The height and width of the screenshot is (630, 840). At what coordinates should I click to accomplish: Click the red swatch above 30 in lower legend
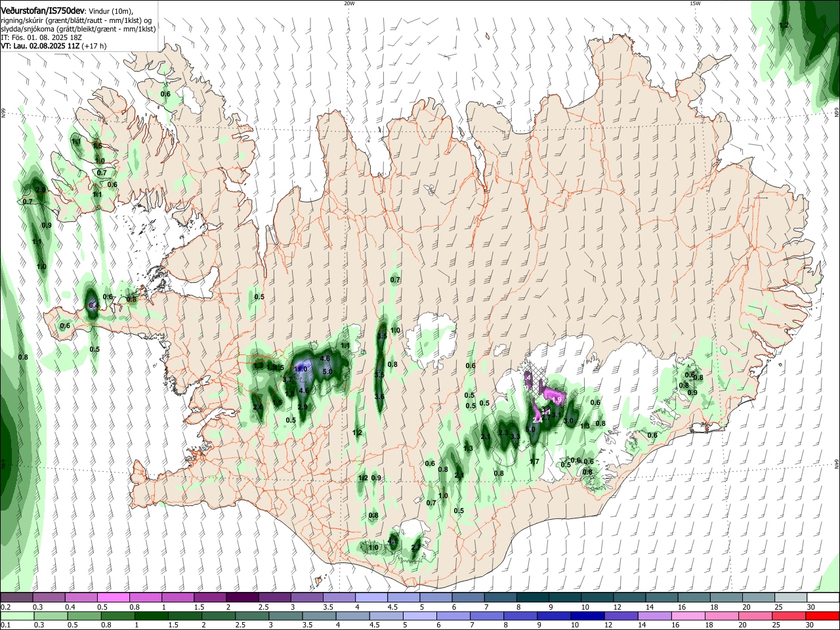(x=822, y=616)
